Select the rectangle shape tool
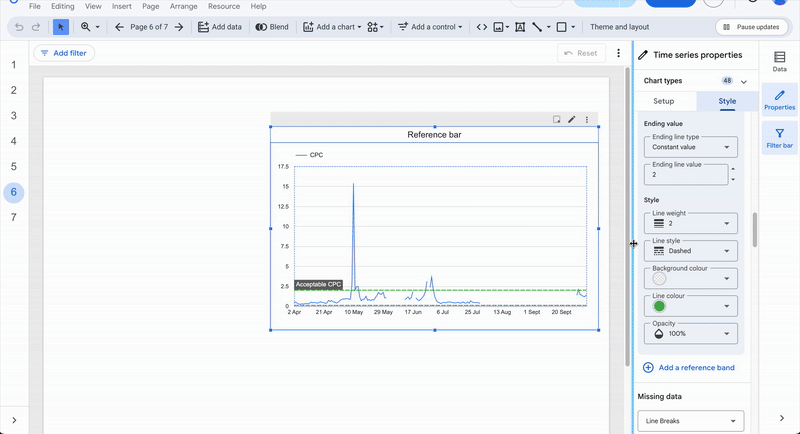Screen dimensions: 800x434 tap(561, 27)
